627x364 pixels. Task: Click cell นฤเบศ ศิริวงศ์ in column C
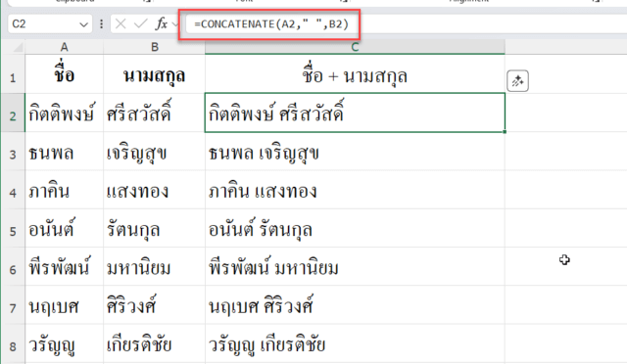tap(355, 305)
